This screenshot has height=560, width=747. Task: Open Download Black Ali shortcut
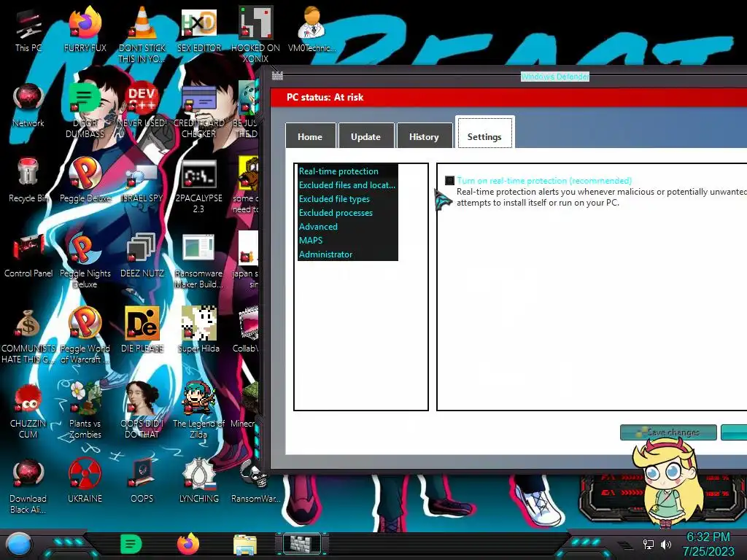28,486
